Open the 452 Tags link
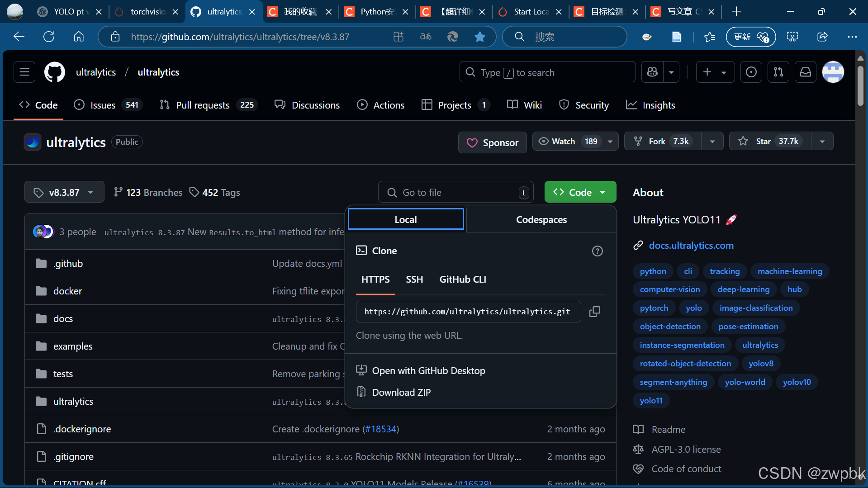 coord(214,192)
